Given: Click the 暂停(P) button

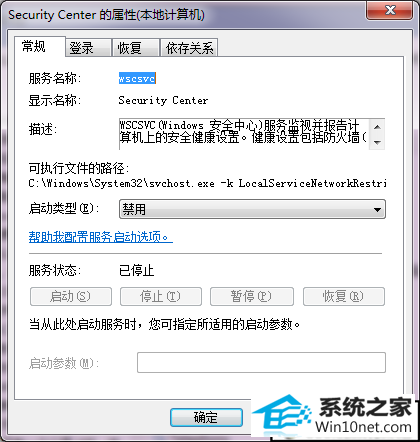Looking at the screenshot, I should tap(252, 296).
